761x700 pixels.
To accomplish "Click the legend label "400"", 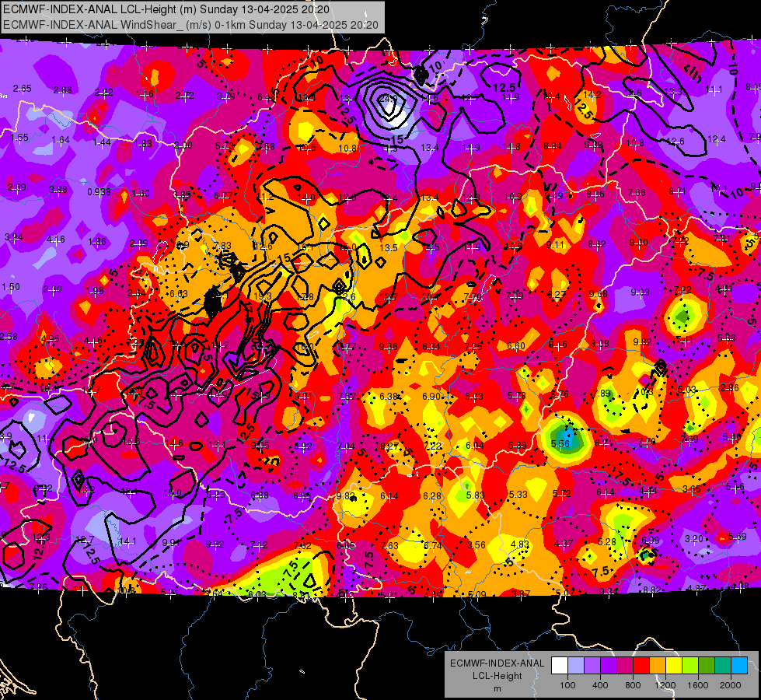I will [x=600, y=685].
